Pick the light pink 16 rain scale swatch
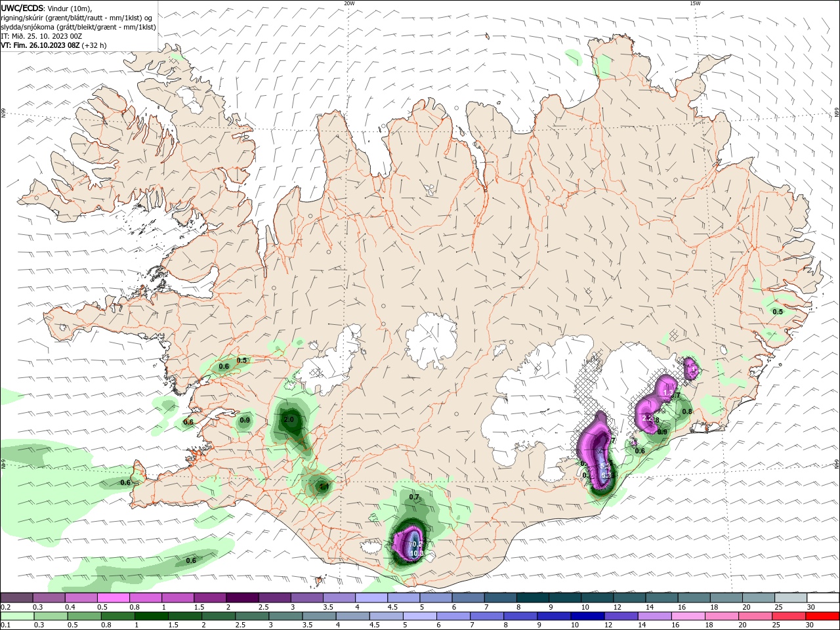The height and width of the screenshot is (630, 840). coord(687,616)
